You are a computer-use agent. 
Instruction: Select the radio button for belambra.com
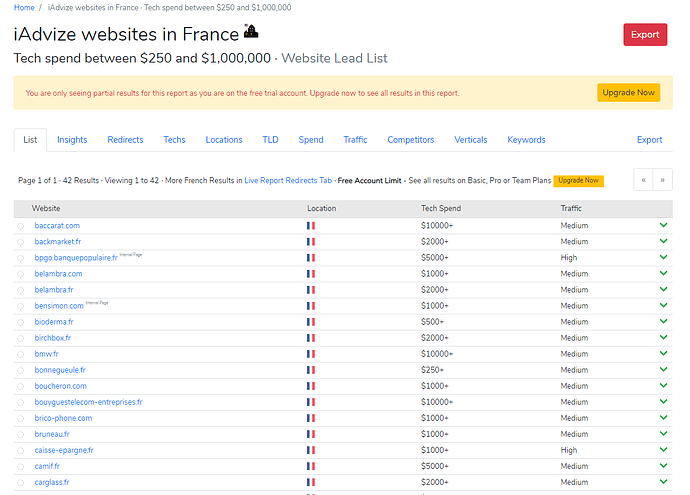tap(21, 275)
